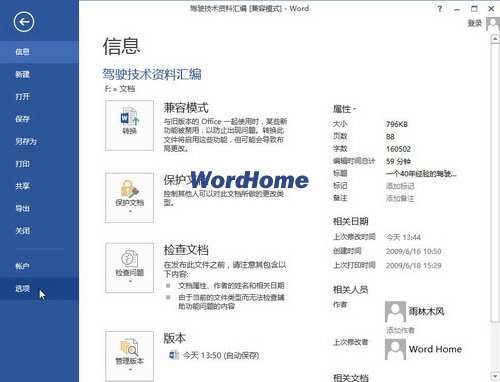Click the back arrow circle icon
This screenshot has width=500, height=382.
point(24,22)
